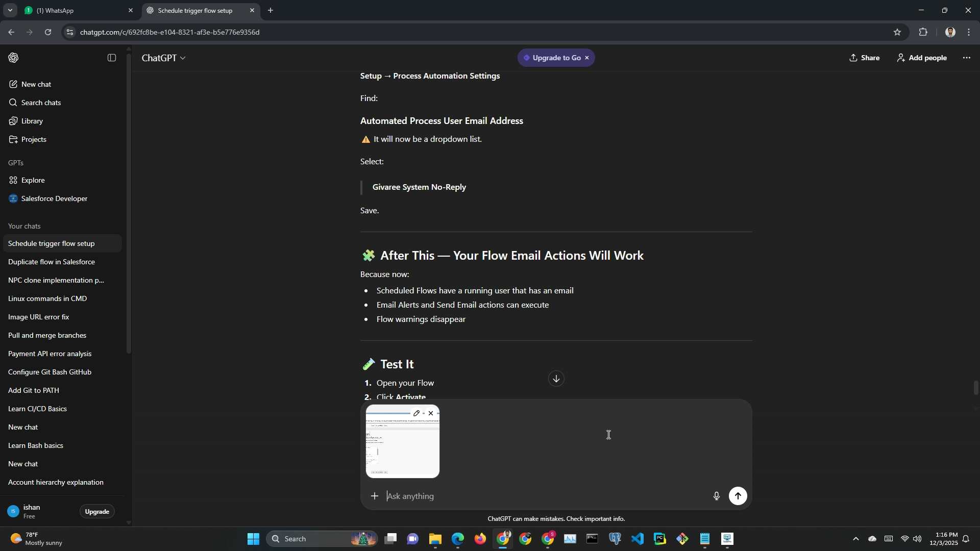Click the microphone dictation icon
This screenshot has width=980, height=551.
pos(716,496)
